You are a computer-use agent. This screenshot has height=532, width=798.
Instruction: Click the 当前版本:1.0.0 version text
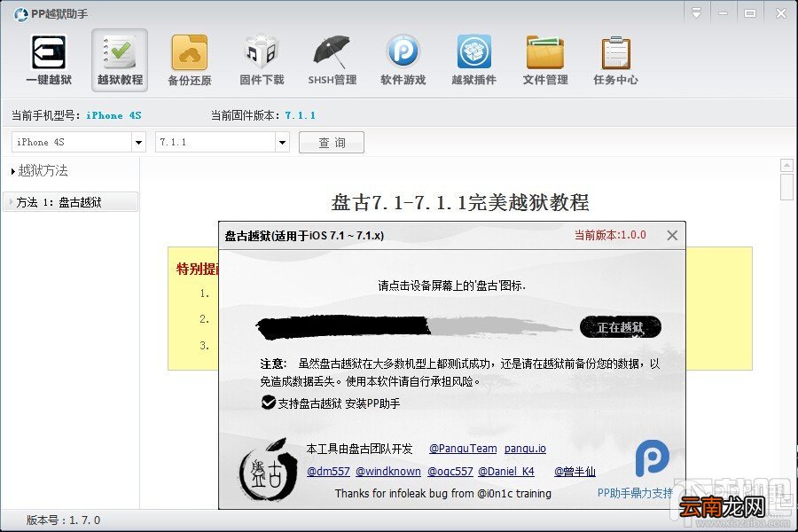coord(610,235)
